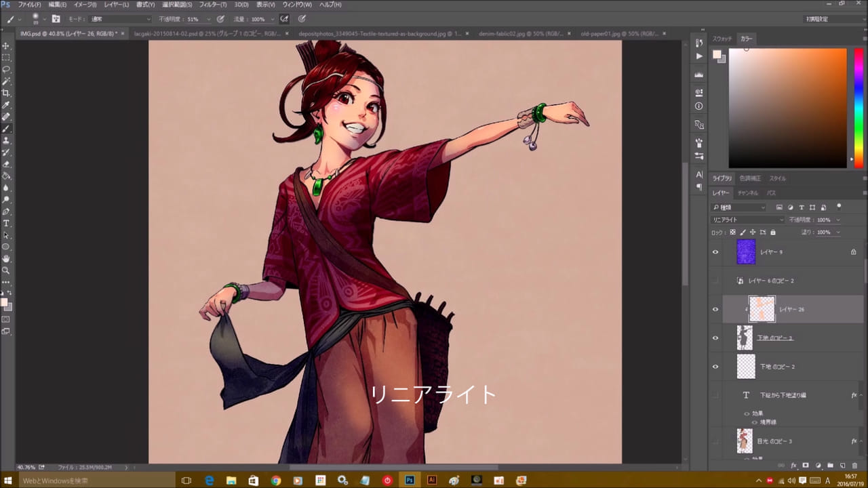Open Illustrator from the Windows taskbar
The height and width of the screenshot is (488, 868).
(431, 480)
